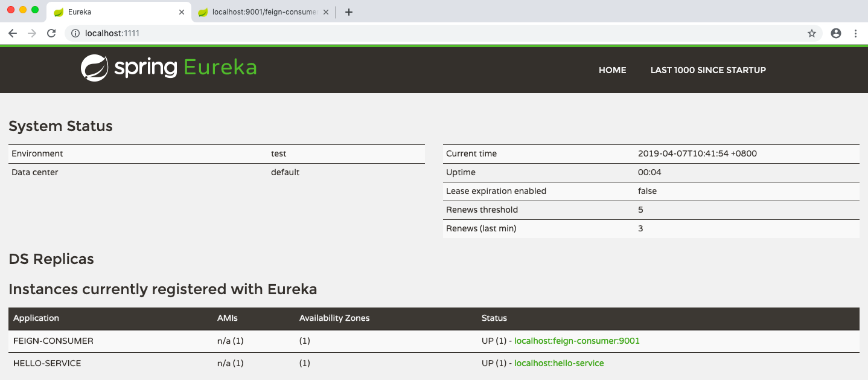The image size is (868, 380).
Task: Switch to the Eureka tab
Action: 119,12
